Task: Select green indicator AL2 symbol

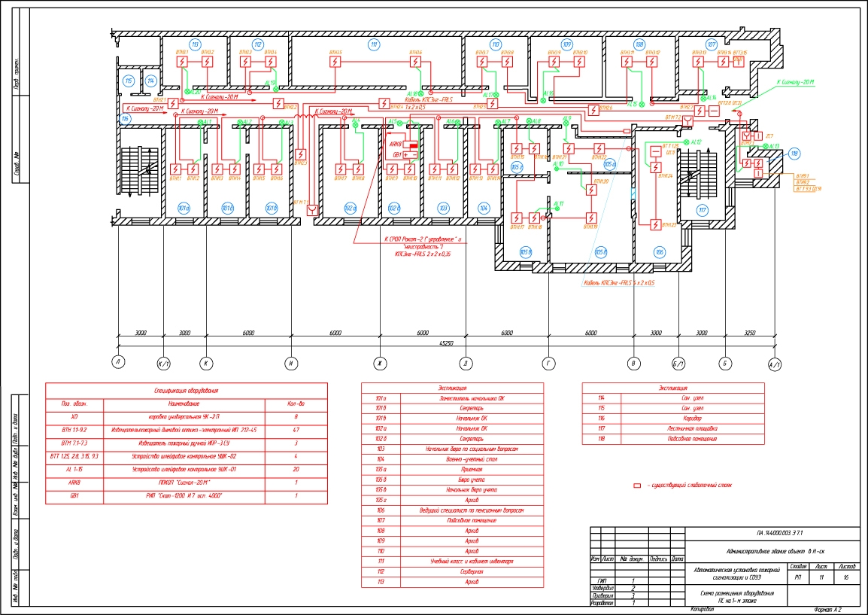Action: point(240,122)
